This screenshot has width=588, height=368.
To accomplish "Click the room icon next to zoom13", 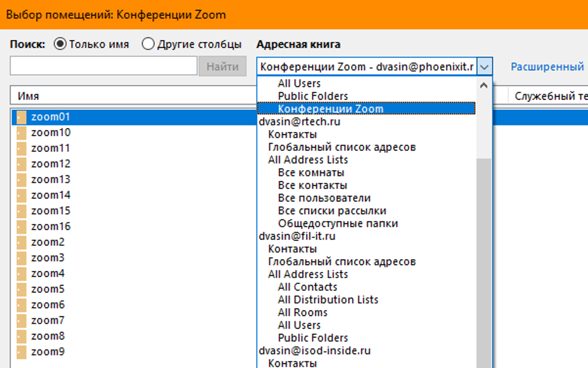I will tap(21, 180).
